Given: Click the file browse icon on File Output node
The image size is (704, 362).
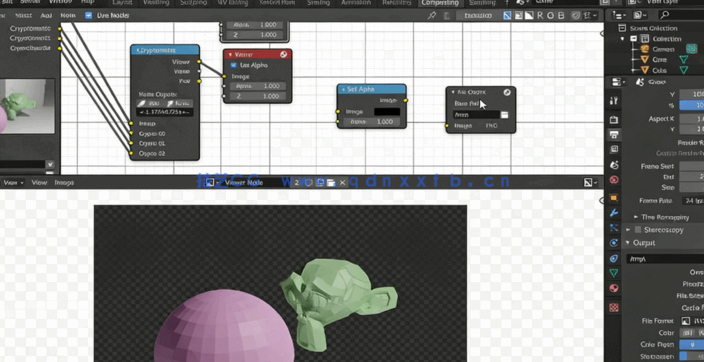Looking at the screenshot, I should (505, 115).
